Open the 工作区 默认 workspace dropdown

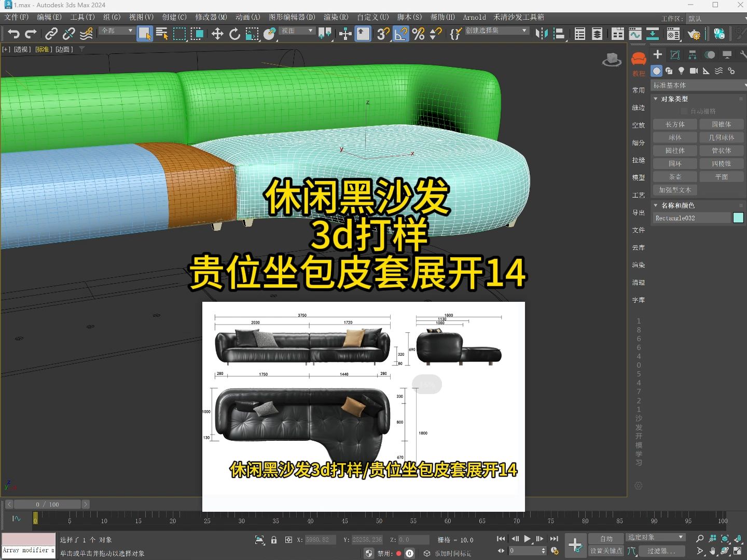[x=716, y=19]
